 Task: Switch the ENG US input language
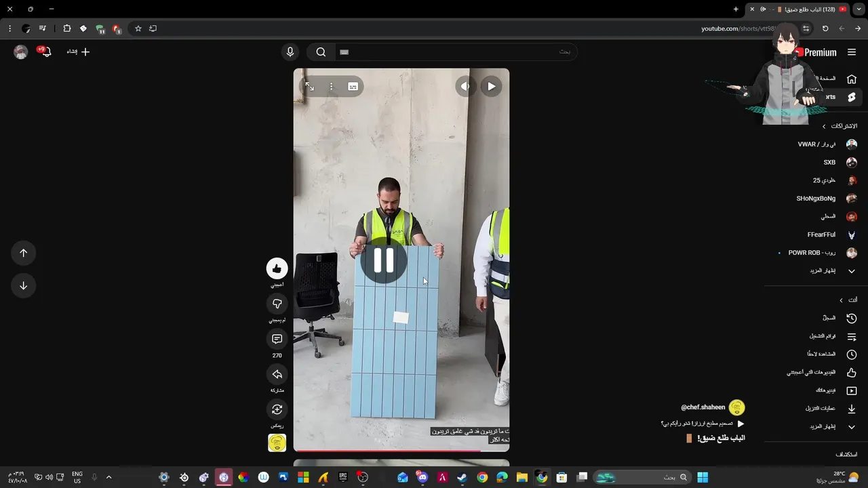click(77, 477)
